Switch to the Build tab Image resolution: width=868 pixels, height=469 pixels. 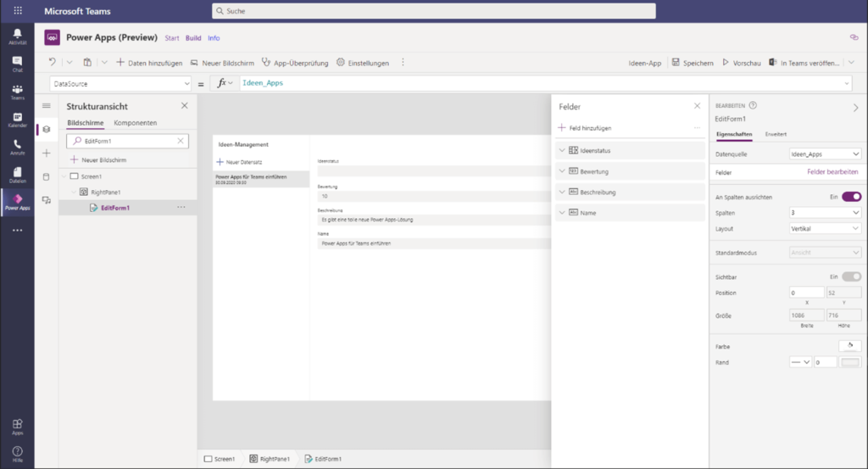click(x=193, y=38)
